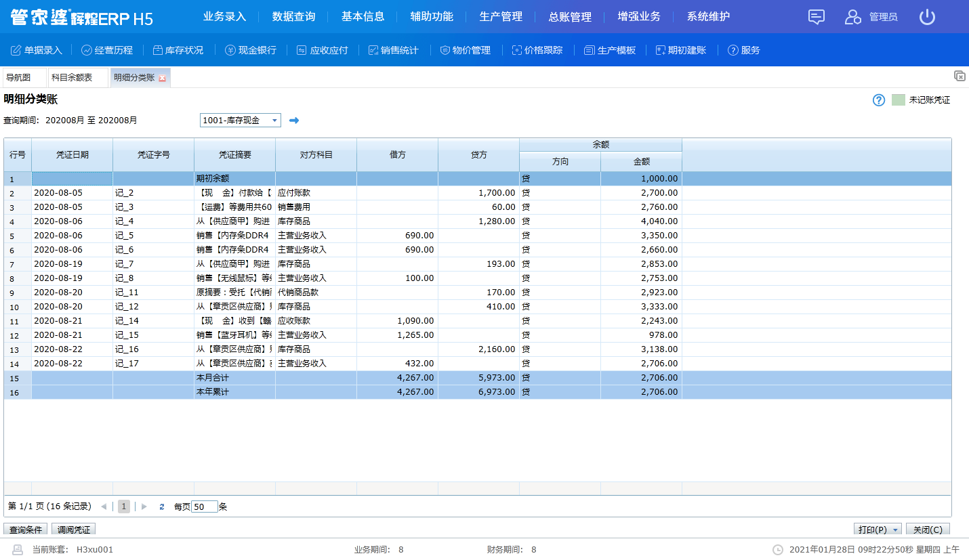This screenshot has width=969, height=560.
Task: Expand the 打印(P) dropdown arrow
Action: coord(896,530)
